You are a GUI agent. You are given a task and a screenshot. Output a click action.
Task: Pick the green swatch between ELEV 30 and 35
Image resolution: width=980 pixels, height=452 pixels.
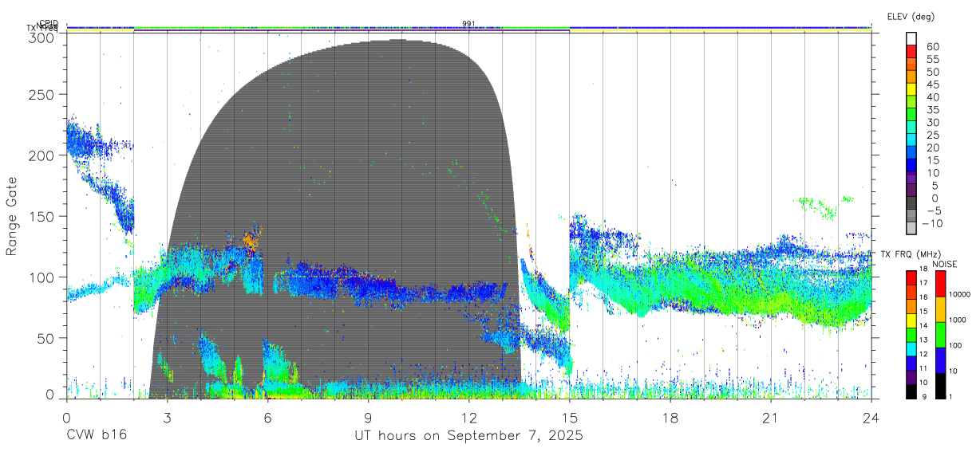pyautogui.click(x=911, y=115)
